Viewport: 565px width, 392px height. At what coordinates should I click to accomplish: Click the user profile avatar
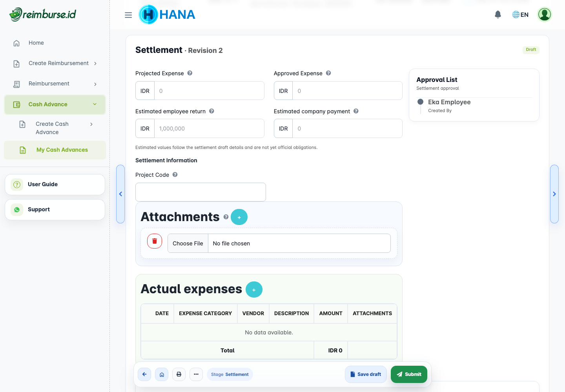click(545, 15)
